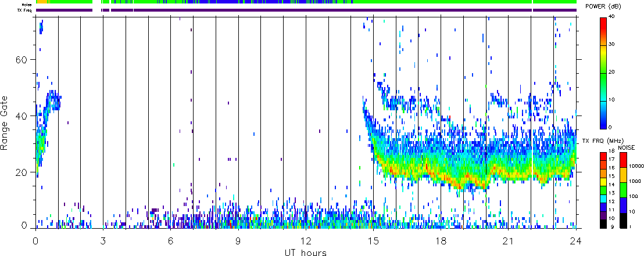Click the orange swatch on NOISE color bar
This screenshot has height=256, width=644.
coord(623,175)
